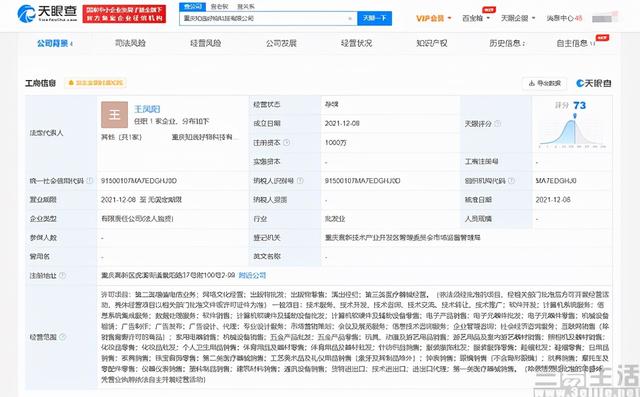The height and width of the screenshot is (397, 640).
Task: Expand the 百宝箱 dropdown menu
Action: coord(476,18)
